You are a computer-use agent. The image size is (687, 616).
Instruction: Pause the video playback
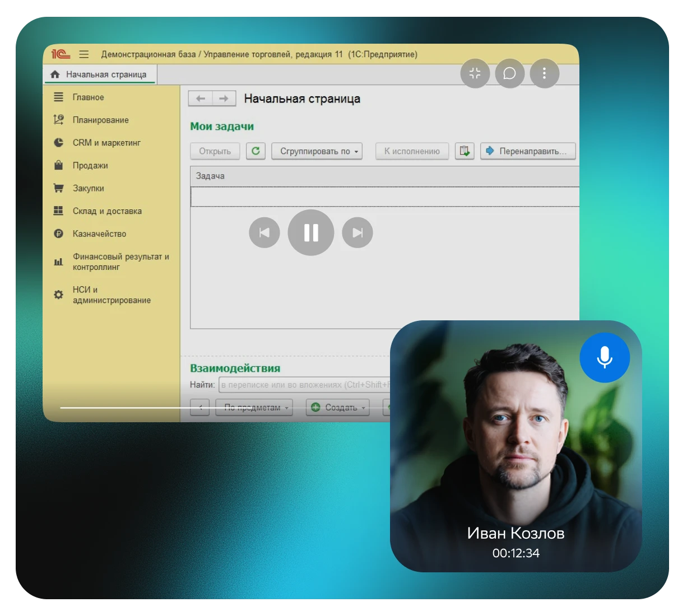310,232
